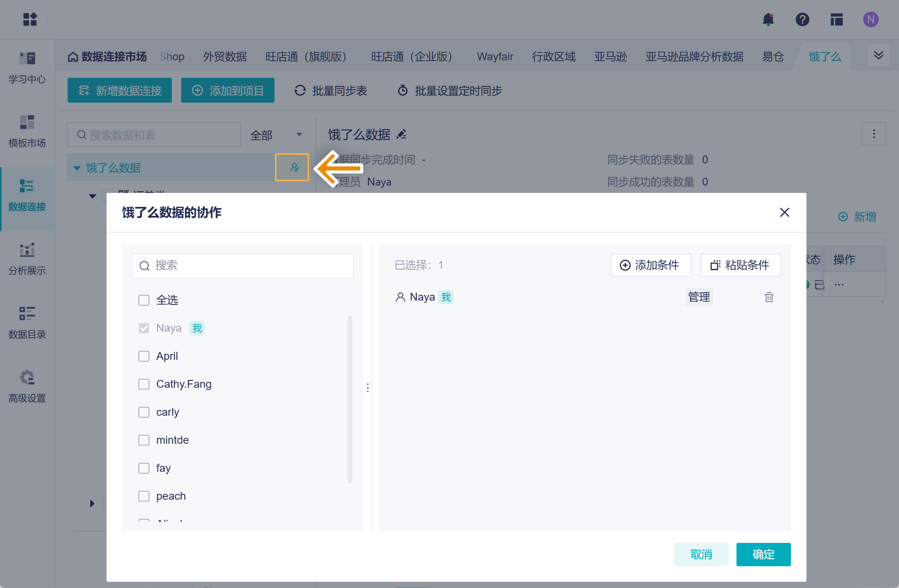Open the help question mark icon
The width and height of the screenshot is (899, 588).
pos(802,19)
